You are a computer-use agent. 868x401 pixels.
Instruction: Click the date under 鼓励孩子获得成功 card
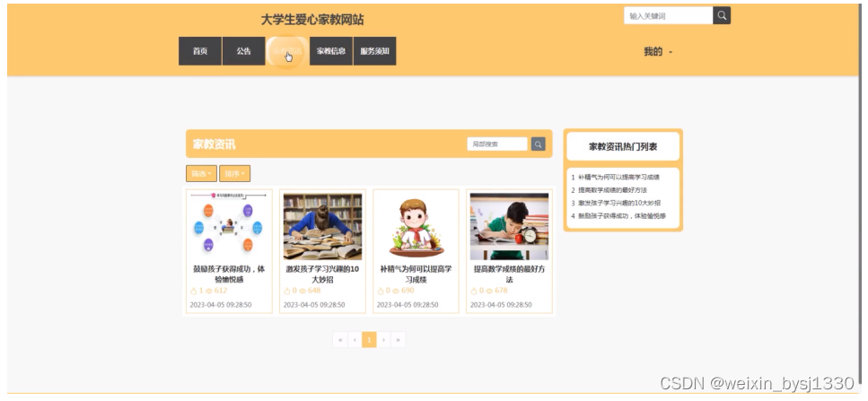pyautogui.click(x=221, y=305)
